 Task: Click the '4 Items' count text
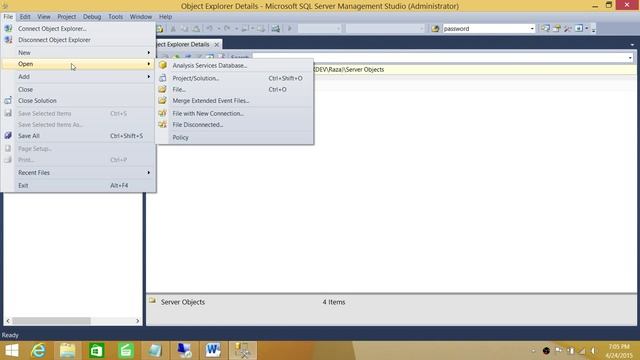pos(334,302)
